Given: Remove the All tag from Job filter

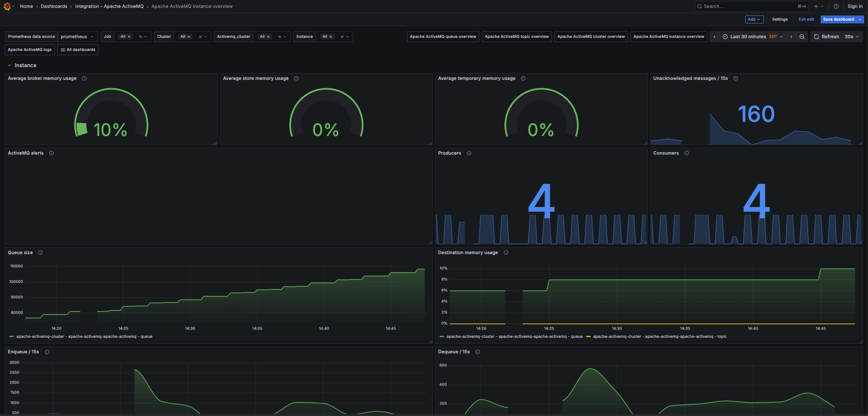Looking at the screenshot, I should coord(129,37).
